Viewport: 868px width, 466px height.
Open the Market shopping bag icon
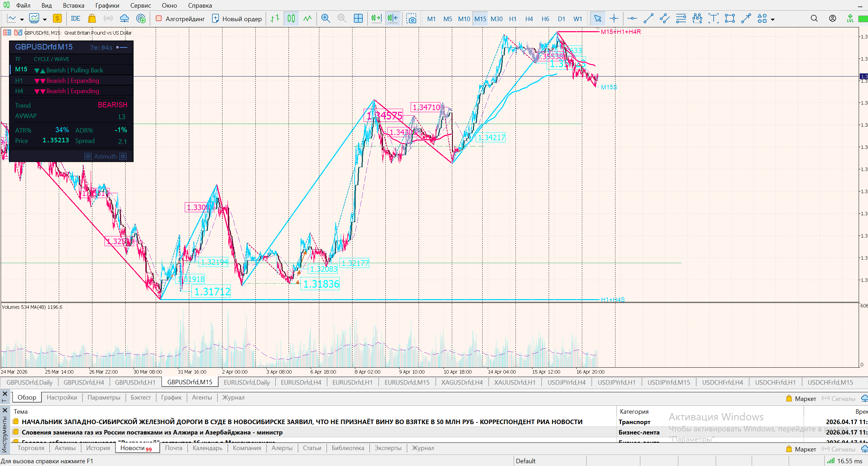tap(92, 19)
